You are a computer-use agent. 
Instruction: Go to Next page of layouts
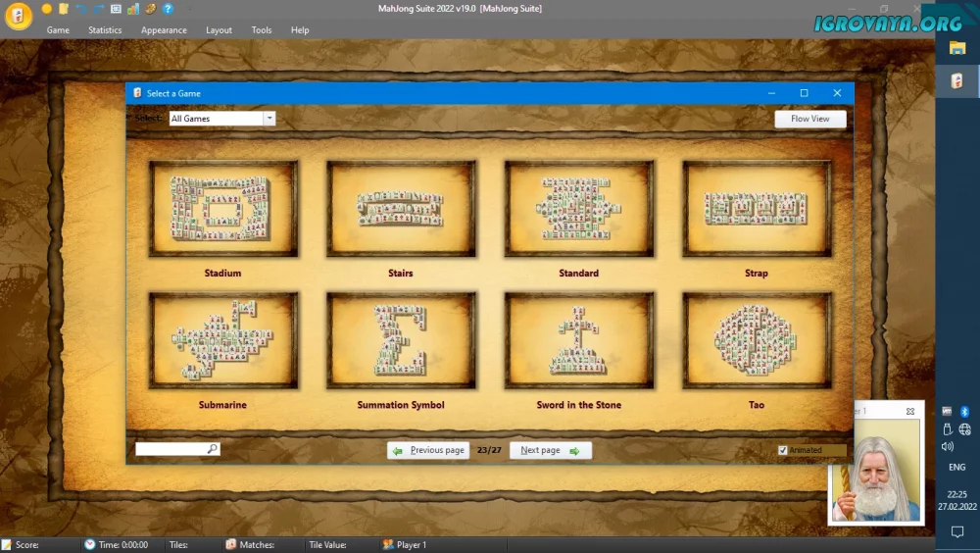click(550, 451)
